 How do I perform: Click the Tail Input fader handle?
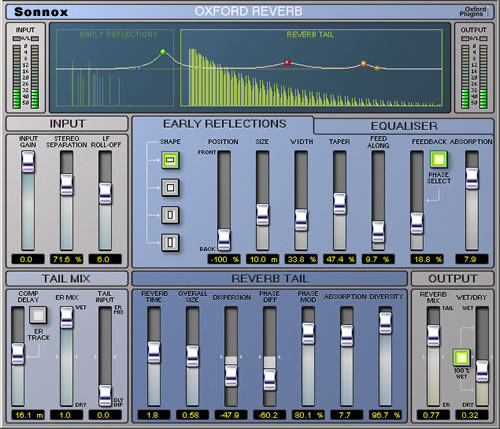[x=105, y=396]
